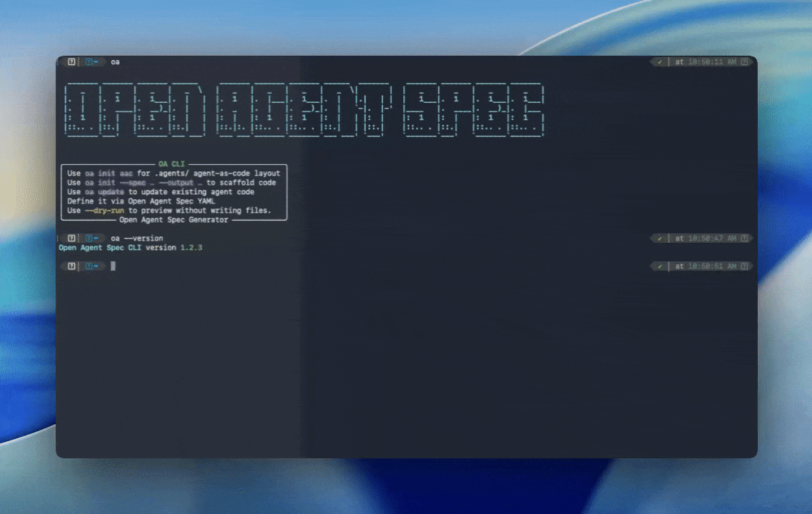Click the square bookmark icon at the end of 10:50:51
Viewport: 812px width, 514px height.
click(745, 266)
